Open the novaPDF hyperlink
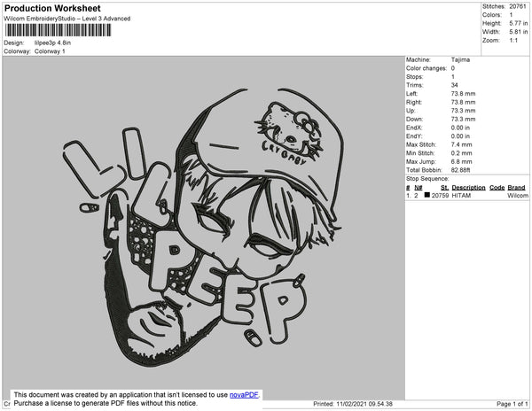 (244, 395)
